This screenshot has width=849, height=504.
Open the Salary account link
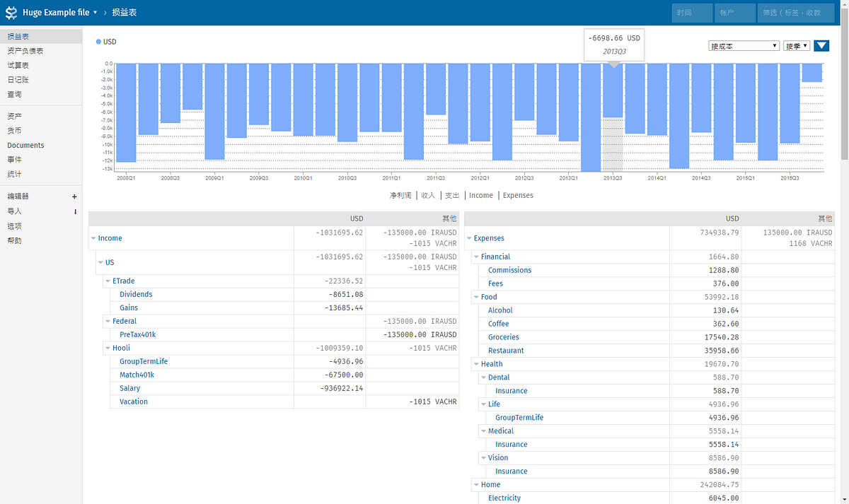(130, 388)
